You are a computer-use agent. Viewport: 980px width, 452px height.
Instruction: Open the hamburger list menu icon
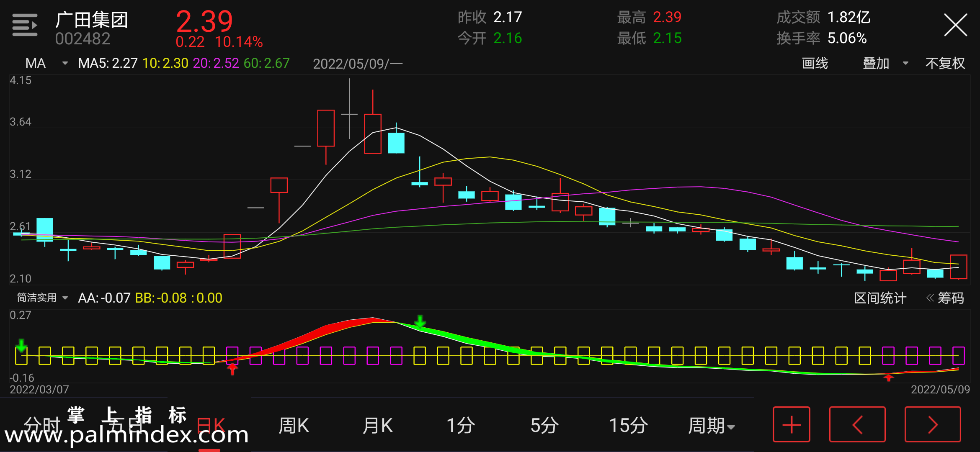pos(25,25)
